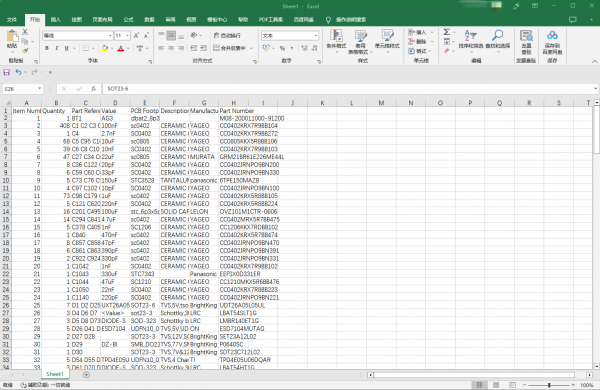Toggle Italic formatting
The height and width of the screenshot is (390, 600).
click(57, 48)
